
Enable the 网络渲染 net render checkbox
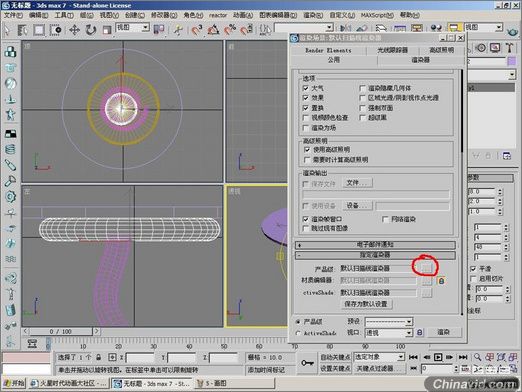(386, 219)
